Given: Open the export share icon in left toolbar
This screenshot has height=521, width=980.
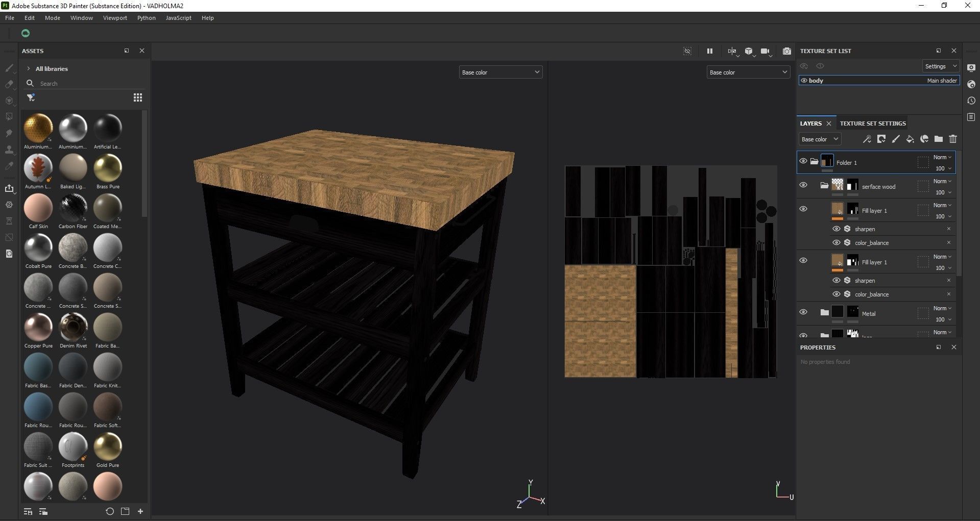Looking at the screenshot, I should (x=9, y=188).
